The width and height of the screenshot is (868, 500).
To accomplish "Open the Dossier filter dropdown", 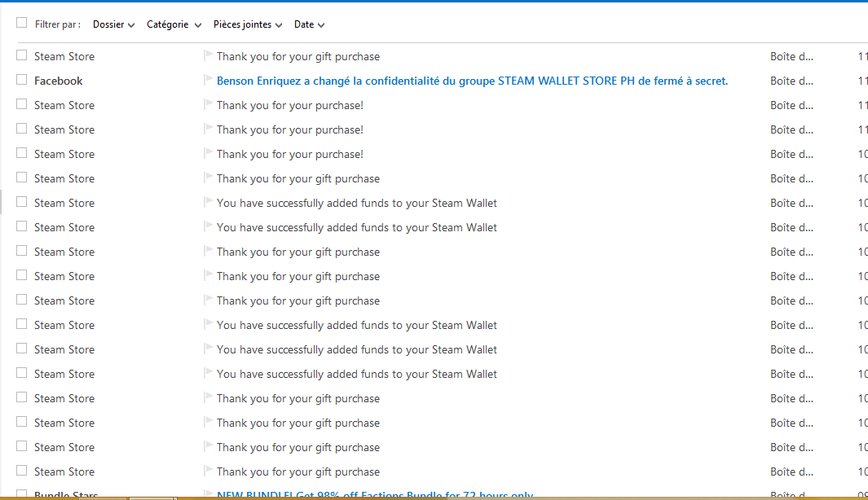I will tap(113, 24).
